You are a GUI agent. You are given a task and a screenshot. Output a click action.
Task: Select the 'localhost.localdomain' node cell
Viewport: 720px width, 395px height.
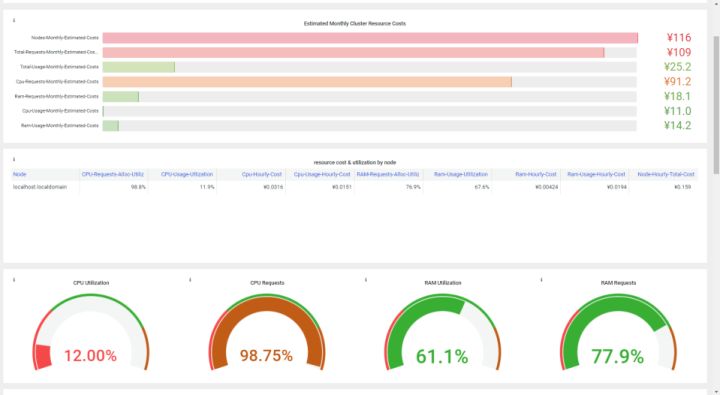point(40,187)
